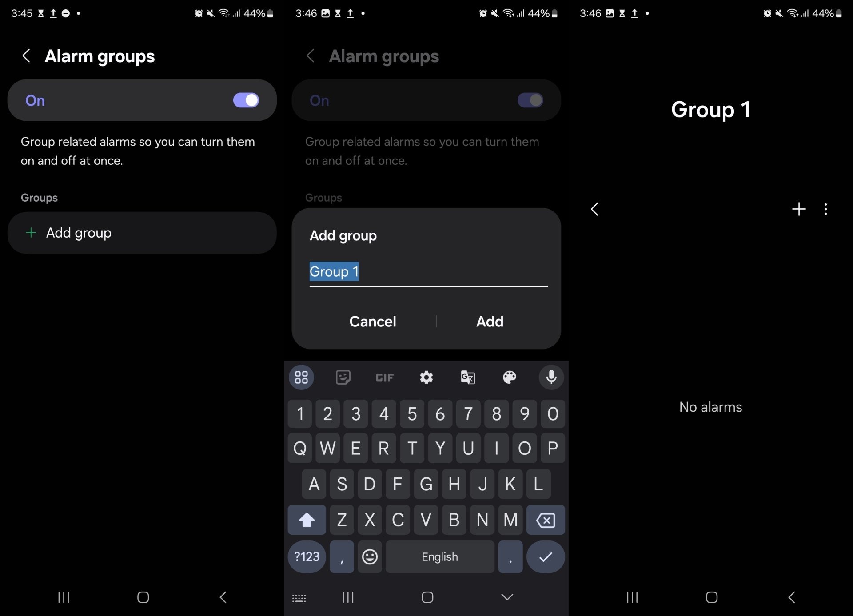Tap the Add button to create Group 1
This screenshot has height=616, width=853.
pos(490,321)
